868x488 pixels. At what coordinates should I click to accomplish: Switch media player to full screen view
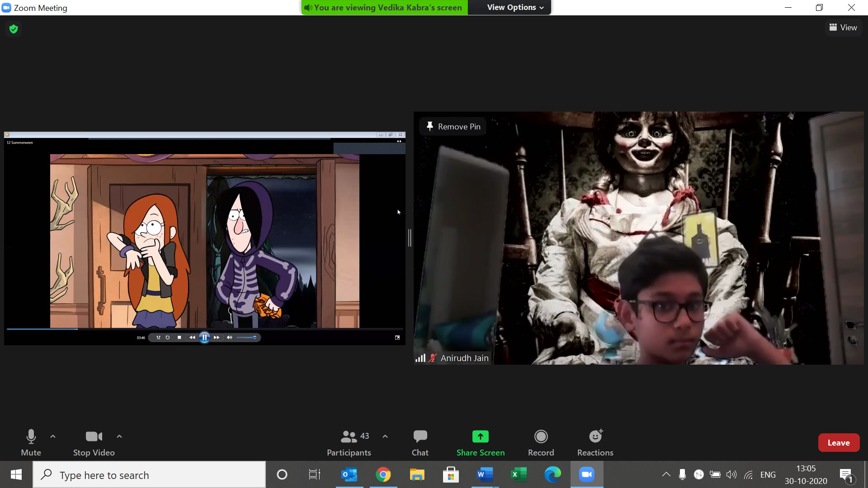tap(397, 338)
